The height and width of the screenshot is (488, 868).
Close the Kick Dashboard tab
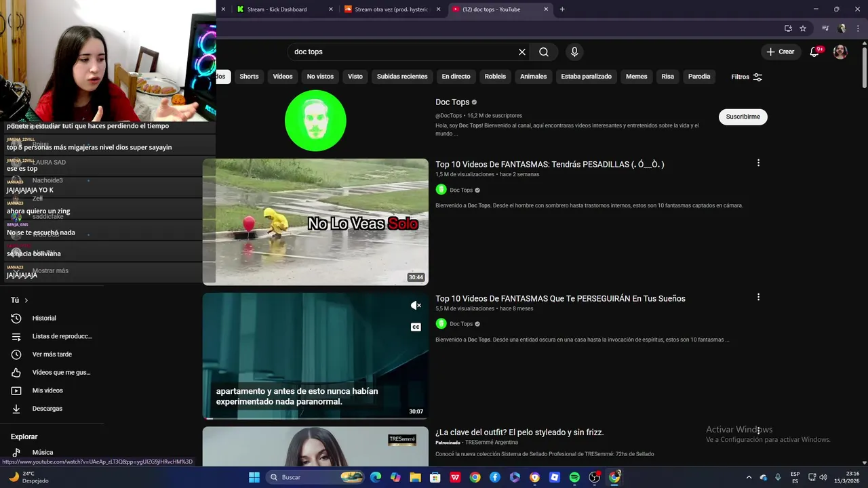click(x=331, y=9)
